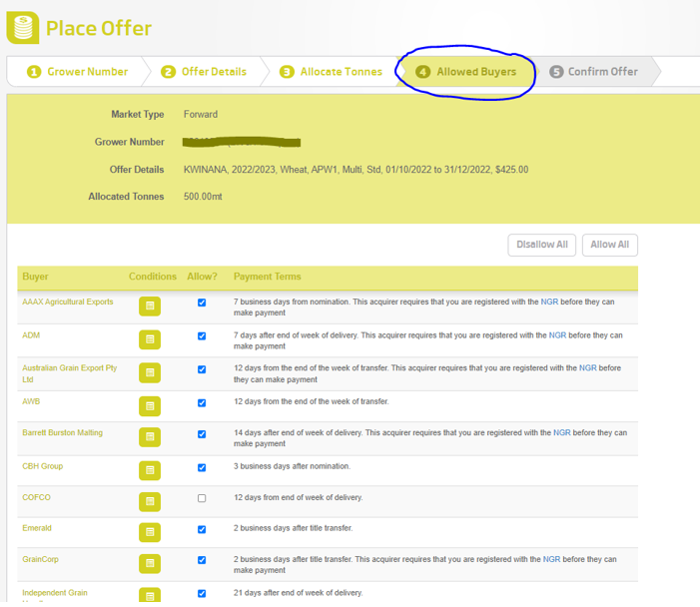The image size is (700, 607).
Task: Click NGR link in Australian Grain Export terms
Action: click(x=588, y=367)
